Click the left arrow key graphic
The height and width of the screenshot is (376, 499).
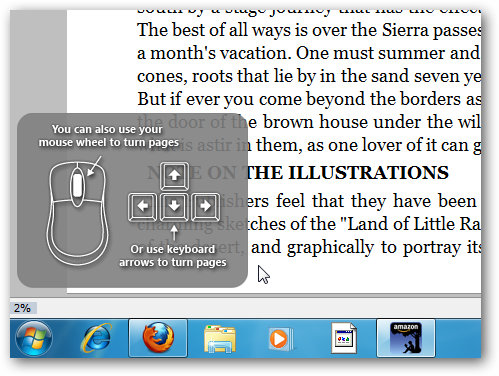coord(143,207)
